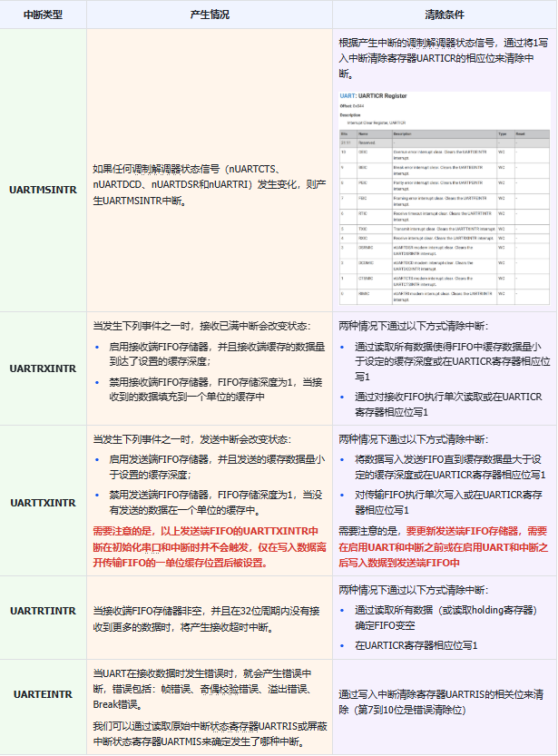This screenshot has height=756, width=558.
Task: Click the red UARTTXINTR warning note text
Action: (210, 546)
